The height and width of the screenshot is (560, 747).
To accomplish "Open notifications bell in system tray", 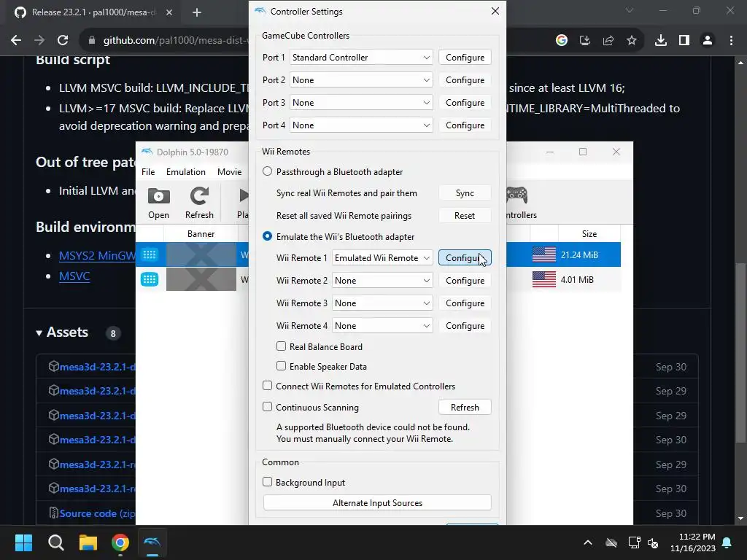I will point(727,542).
